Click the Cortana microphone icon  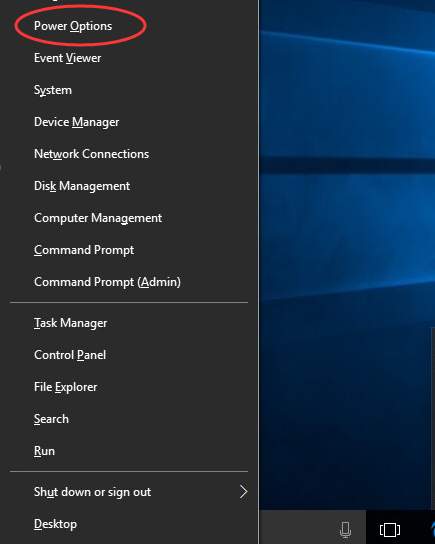pyautogui.click(x=345, y=529)
